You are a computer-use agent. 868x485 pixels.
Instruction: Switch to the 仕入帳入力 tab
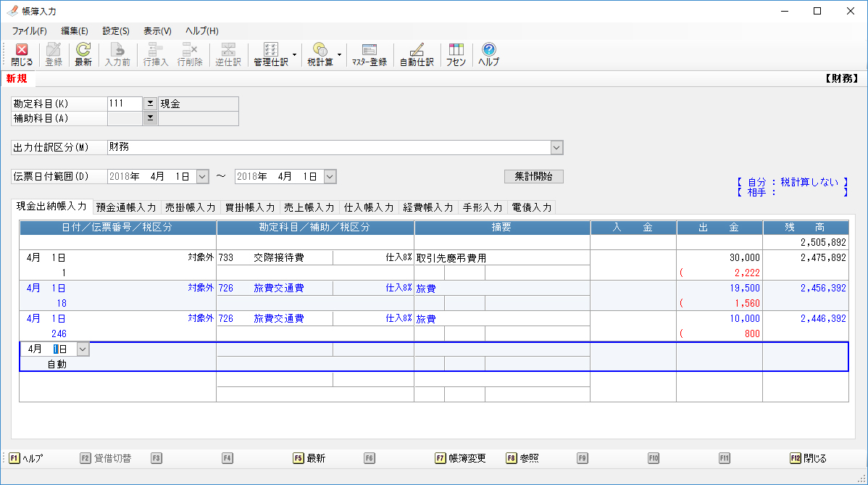tap(369, 207)
